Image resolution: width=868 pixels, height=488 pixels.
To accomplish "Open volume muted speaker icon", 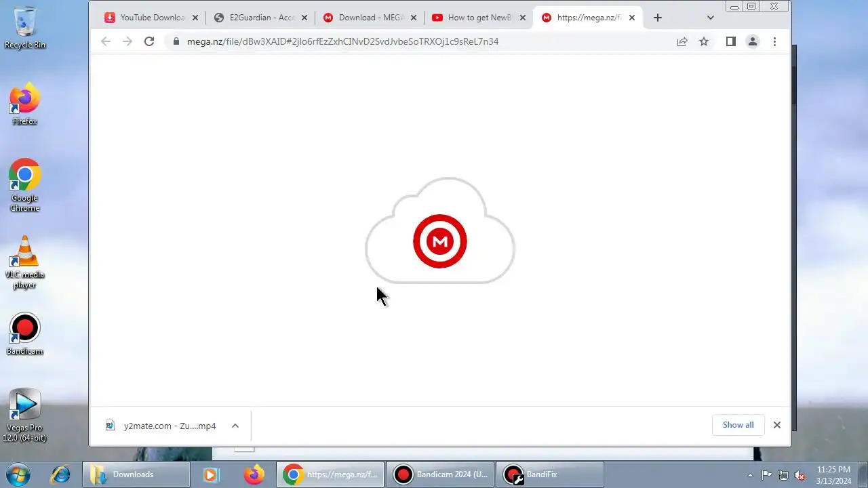I will [x=800, y=475].
